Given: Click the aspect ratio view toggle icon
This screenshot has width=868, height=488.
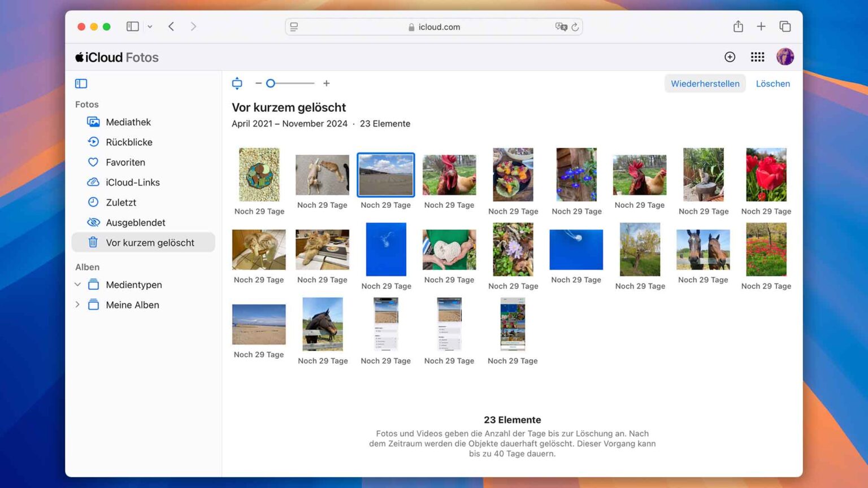Looking at the screenshot, I should (x=237, y=84).
